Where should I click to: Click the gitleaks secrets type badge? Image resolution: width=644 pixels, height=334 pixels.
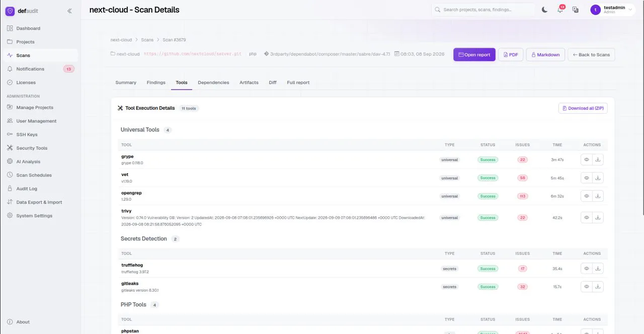coord(449,287)
